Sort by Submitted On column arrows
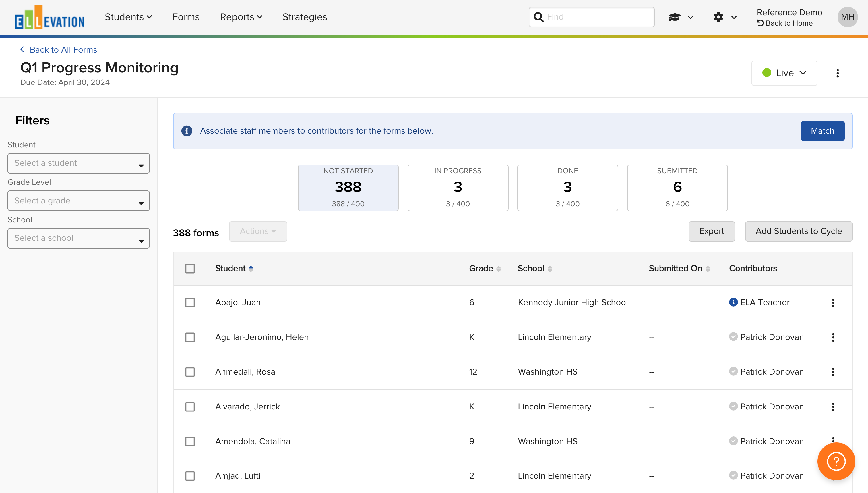 coord(708,269)
